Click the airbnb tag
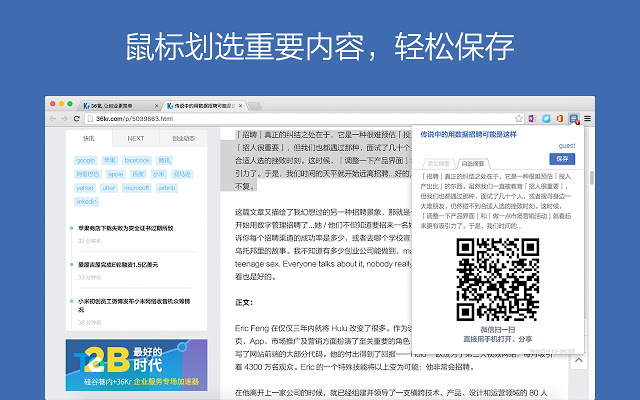The image size is (640, 400). click(x=167, y=188)
